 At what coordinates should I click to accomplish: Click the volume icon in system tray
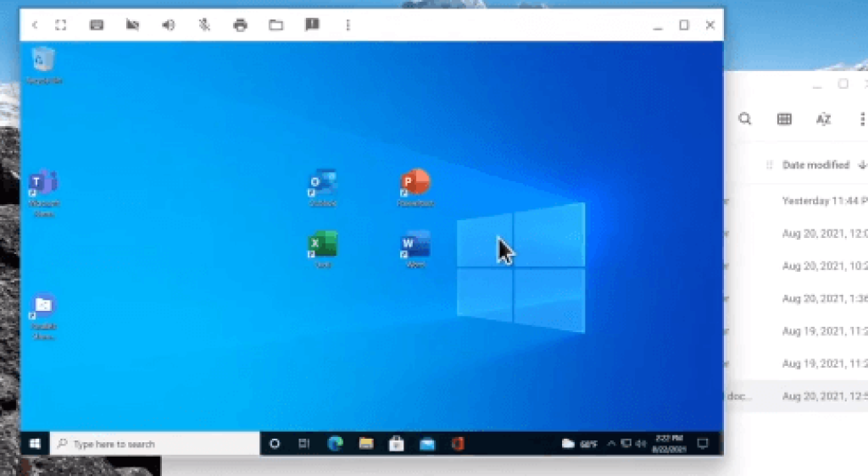pyautogui.click(x=641, y=443)
